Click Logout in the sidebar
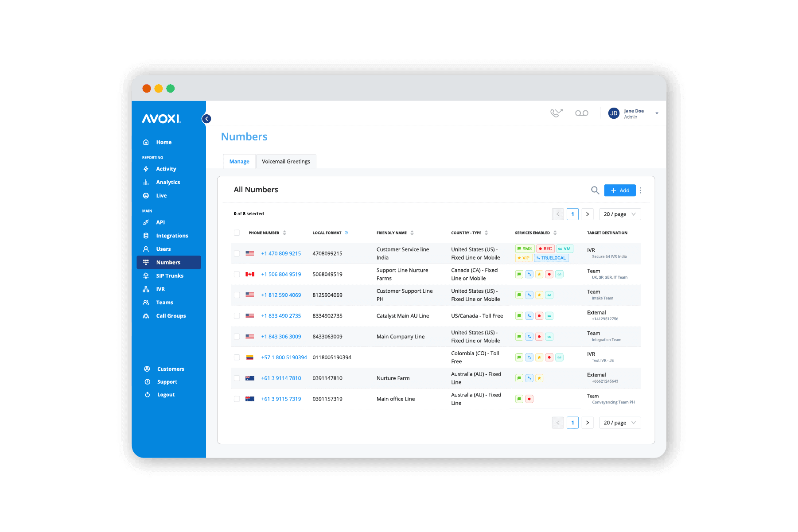The image size is (798, 532). pos(166,395)
